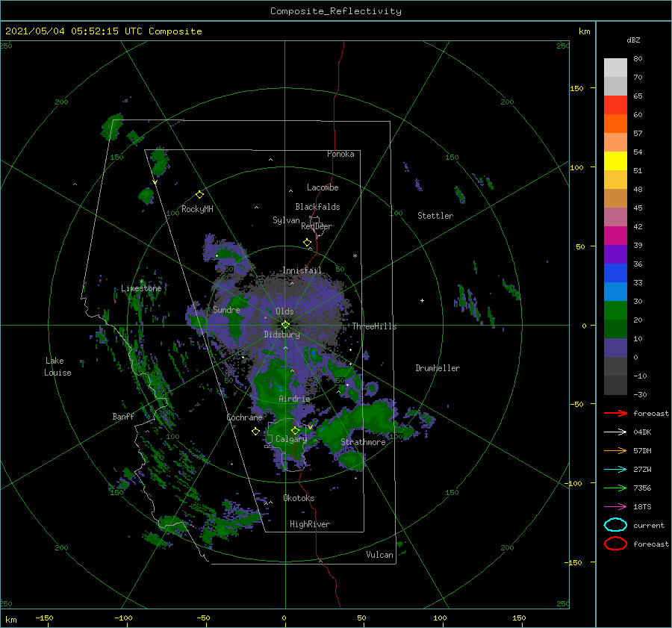Image resolution: width=672 pixels, height=628 pixels.
Task: Click the Stettler town label
Action: click(435, 216)
